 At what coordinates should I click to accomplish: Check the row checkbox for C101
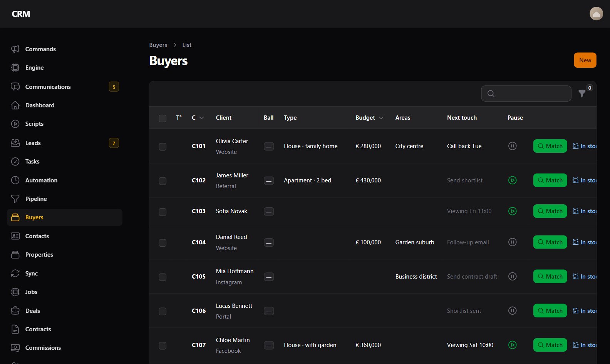point(163,147)
